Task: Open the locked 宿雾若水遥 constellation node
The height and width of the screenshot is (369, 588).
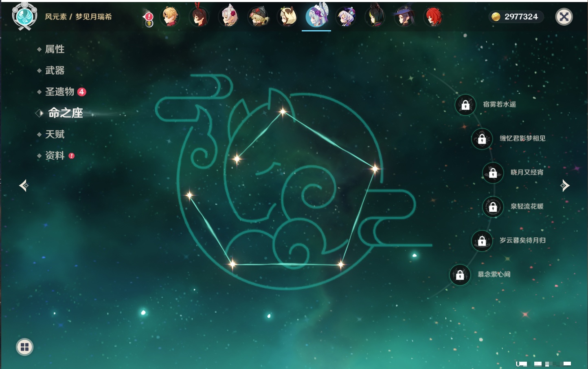Action: click(465, 105)
